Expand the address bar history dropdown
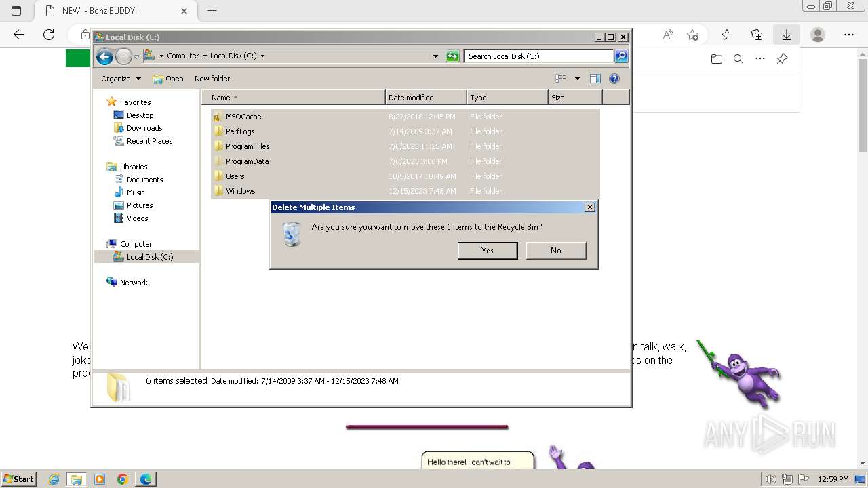Screen dimensions: 868x488 [x=435, y=56]
